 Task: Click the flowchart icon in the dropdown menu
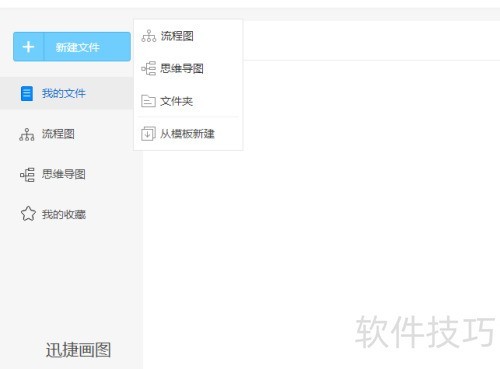tap(149, 36)
